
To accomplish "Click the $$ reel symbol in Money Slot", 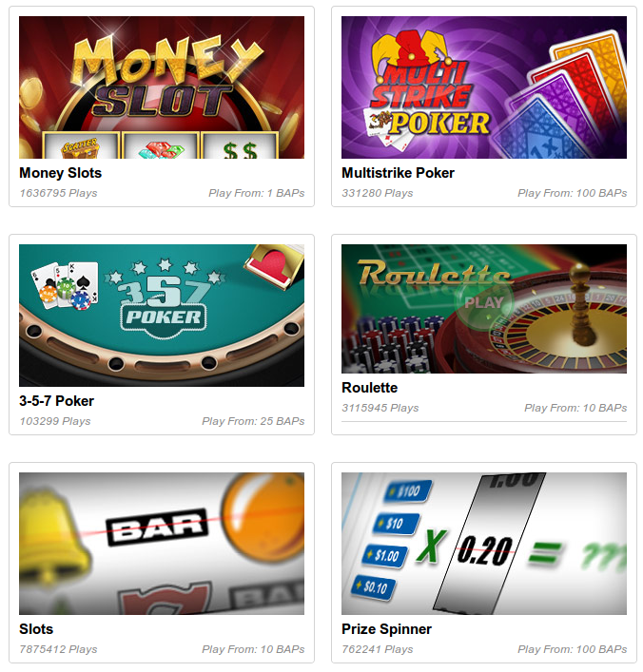I will [240, 146].
